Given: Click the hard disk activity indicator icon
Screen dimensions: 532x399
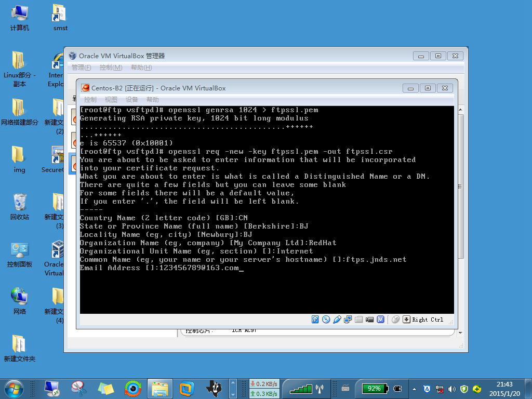Looking at the screenshot, I should point(315,320).
